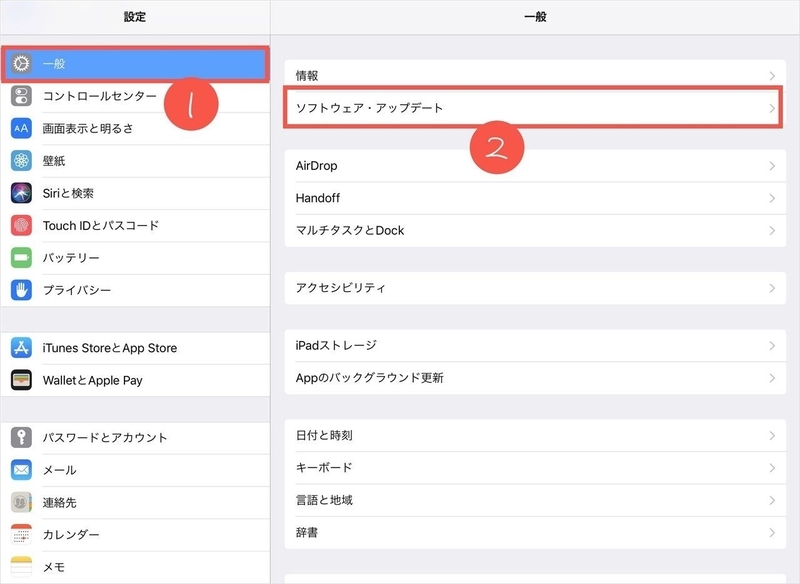The height and width of the screenshot is (584, 800).
Task: Open Privacy hand icon
Action: point(22,290)
